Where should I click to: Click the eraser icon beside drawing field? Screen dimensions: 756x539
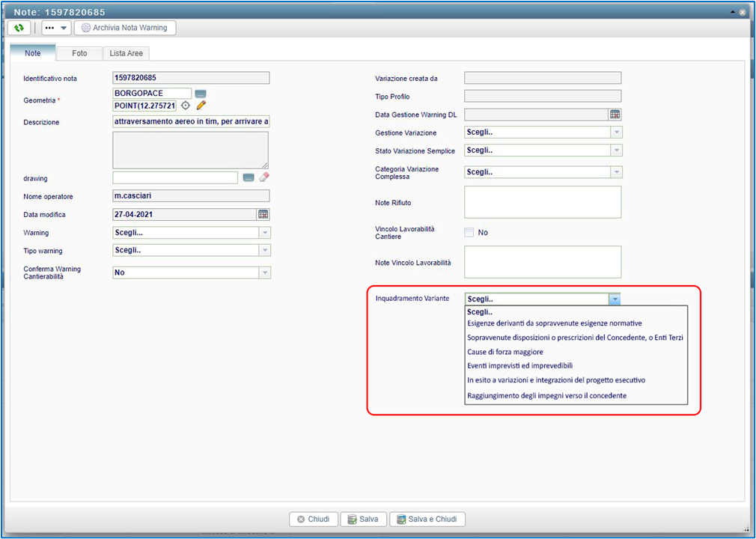(263, 177)
